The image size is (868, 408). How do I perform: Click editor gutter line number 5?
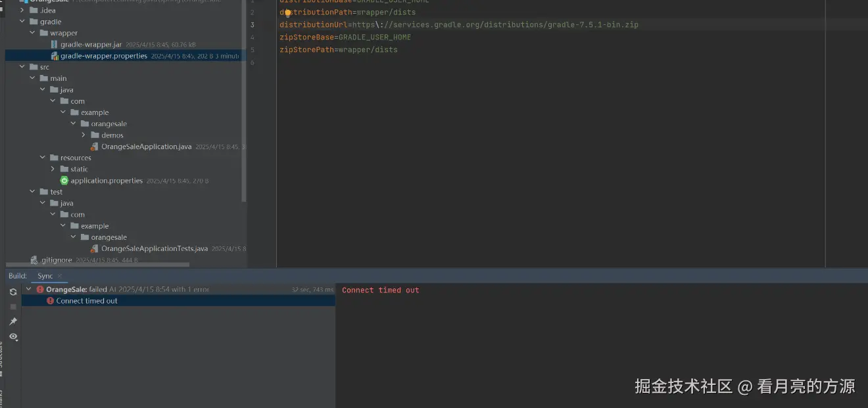[253, 50]
